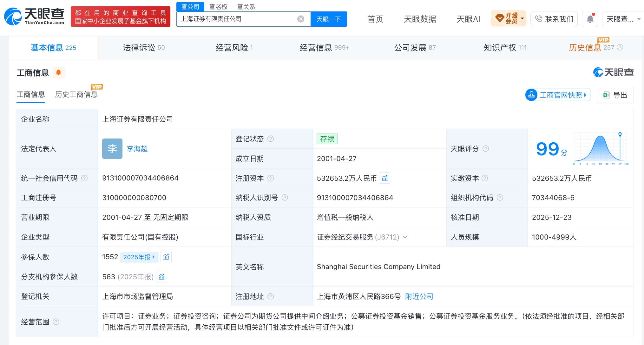
Task: Click help icon next to 实缴资本
Action: click(485, 178)
